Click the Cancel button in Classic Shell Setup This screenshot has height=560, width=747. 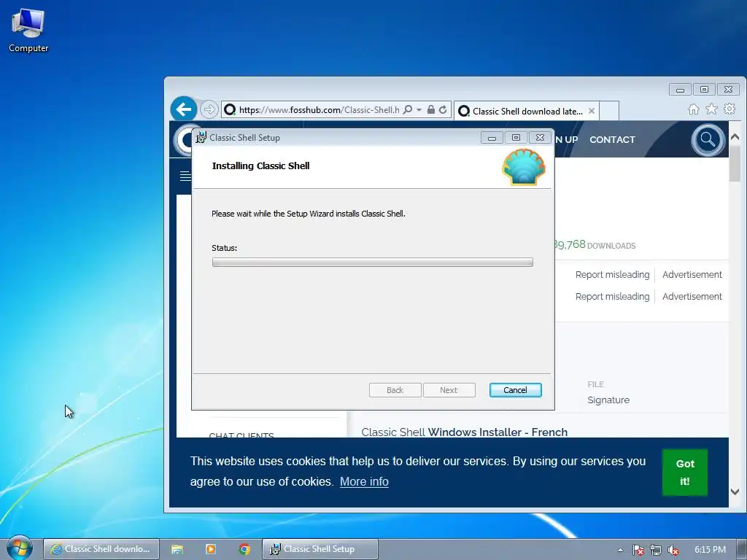pyautogui.click(x=515, y=390)
